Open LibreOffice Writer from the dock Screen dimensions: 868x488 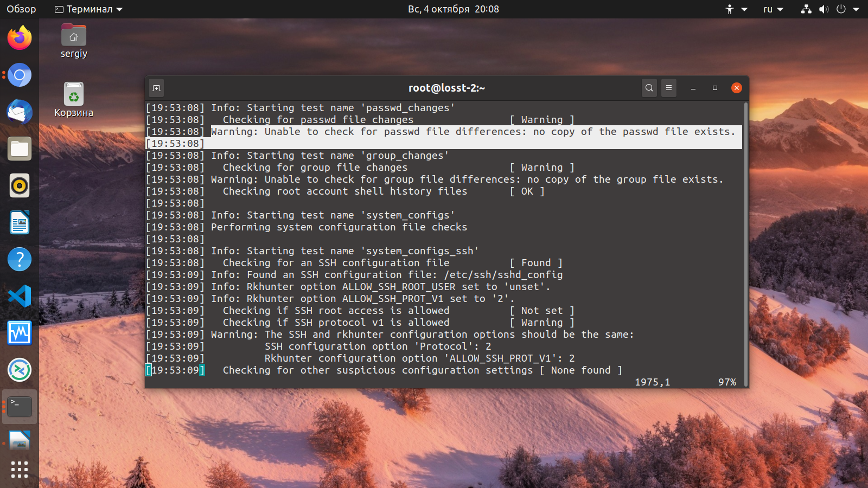[20, 222]
